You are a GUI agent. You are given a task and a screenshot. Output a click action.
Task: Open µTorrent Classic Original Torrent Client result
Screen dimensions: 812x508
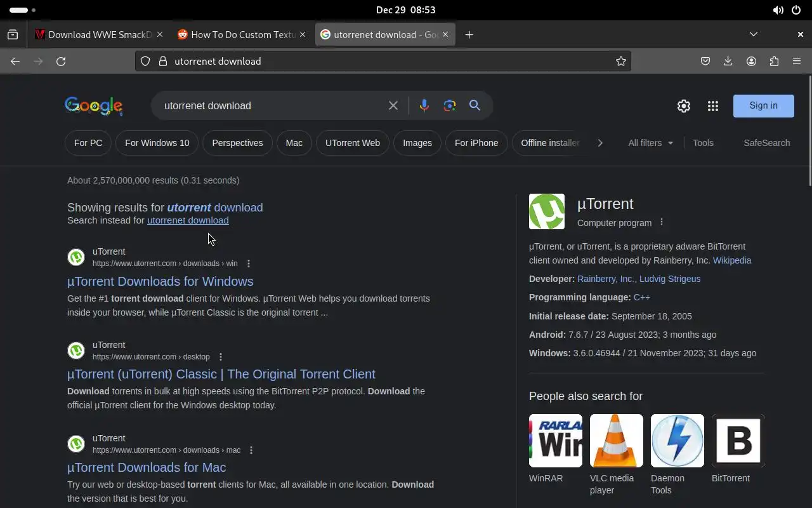221,374
